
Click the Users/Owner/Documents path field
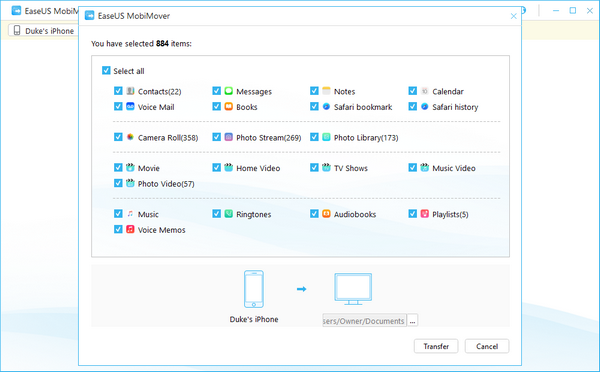[x=364, y=321]
